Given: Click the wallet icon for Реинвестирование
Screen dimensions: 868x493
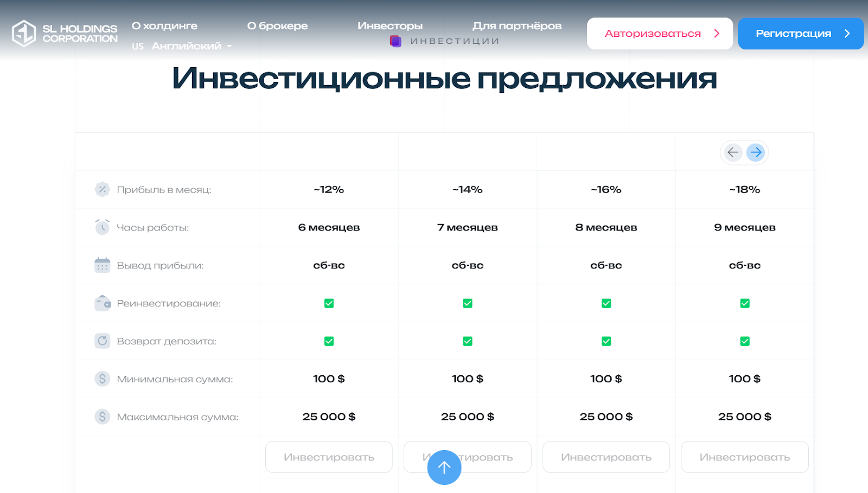Looking at the screenshot, I should (102, 303).
